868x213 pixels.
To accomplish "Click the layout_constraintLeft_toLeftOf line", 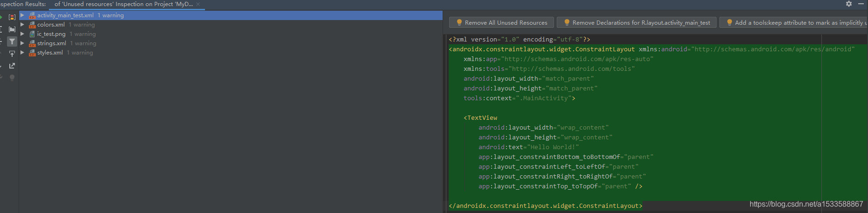I will (558, 167).
